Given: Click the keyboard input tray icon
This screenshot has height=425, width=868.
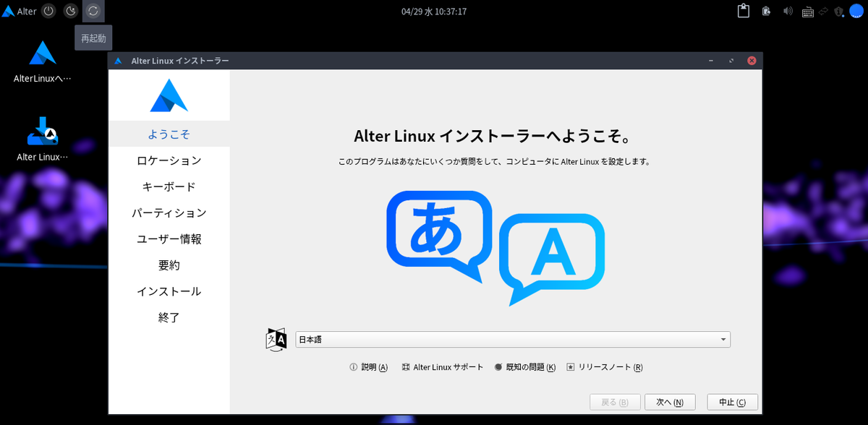Looking at the screenshot, I should [x=807, y=12].
